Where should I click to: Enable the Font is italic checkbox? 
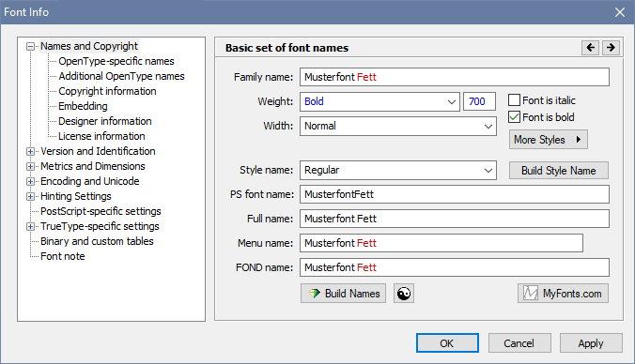coord(514,100)
